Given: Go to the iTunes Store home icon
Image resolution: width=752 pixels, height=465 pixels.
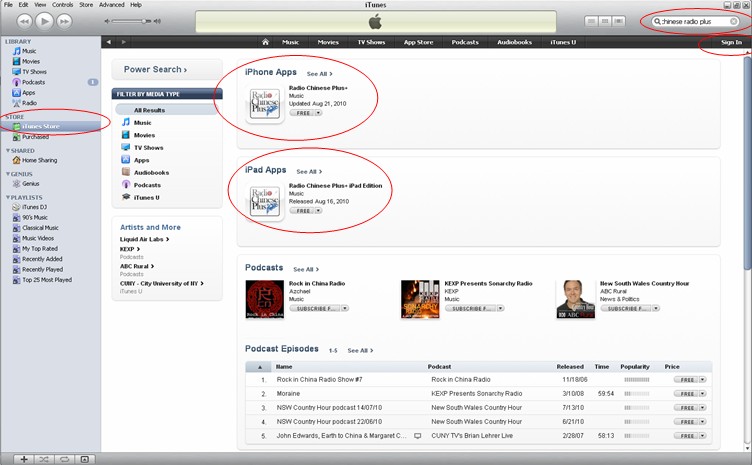Looking at the screenshot, I should 265,42.
